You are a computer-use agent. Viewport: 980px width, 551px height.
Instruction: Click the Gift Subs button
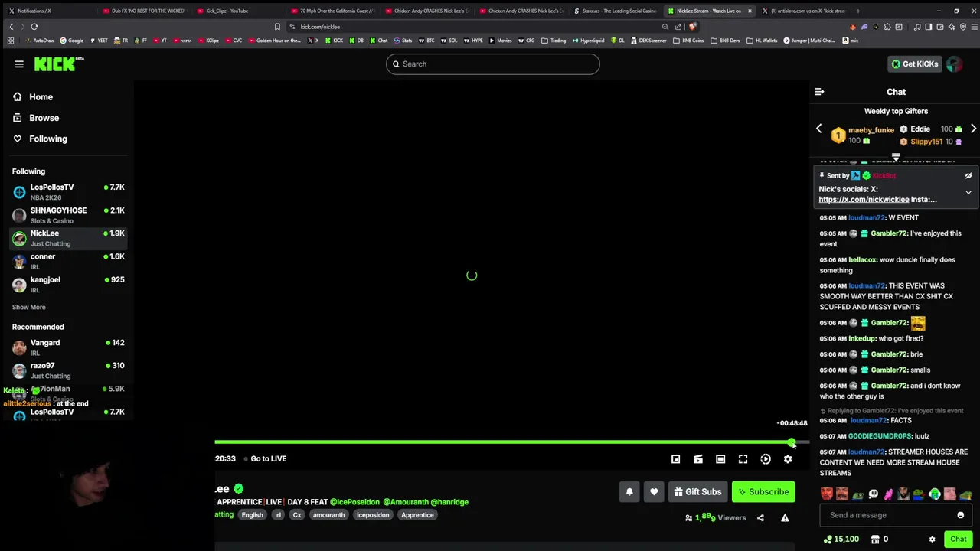point(697,492)
